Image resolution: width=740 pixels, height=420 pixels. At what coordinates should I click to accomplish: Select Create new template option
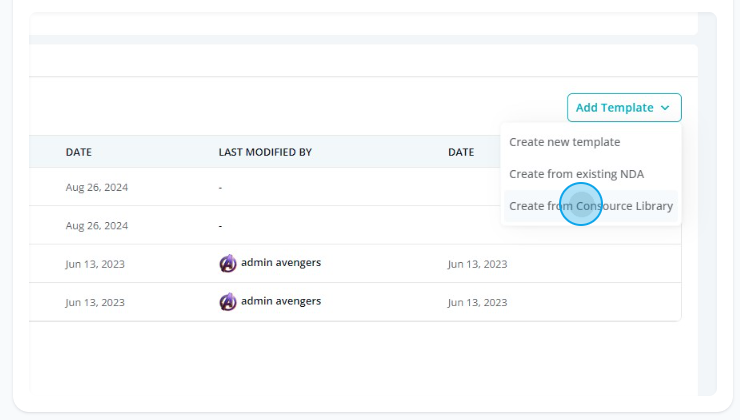tap(564, 142)
